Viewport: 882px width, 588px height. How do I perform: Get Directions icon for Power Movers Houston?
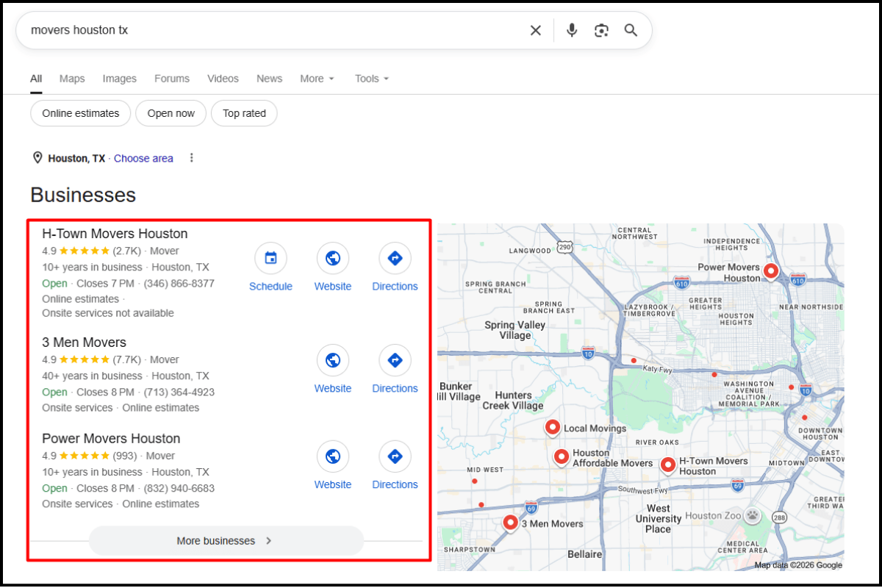point(395,456)
